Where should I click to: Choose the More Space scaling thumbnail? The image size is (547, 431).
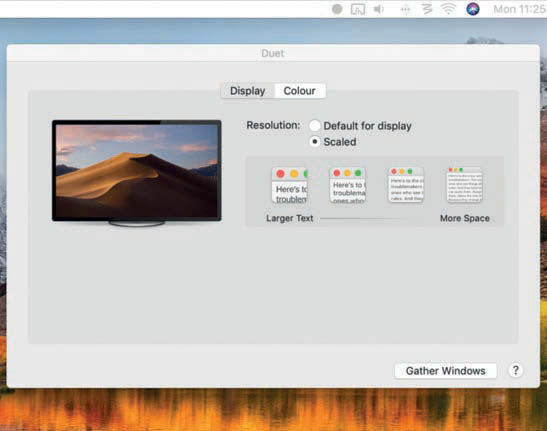[x=464, y=185]
